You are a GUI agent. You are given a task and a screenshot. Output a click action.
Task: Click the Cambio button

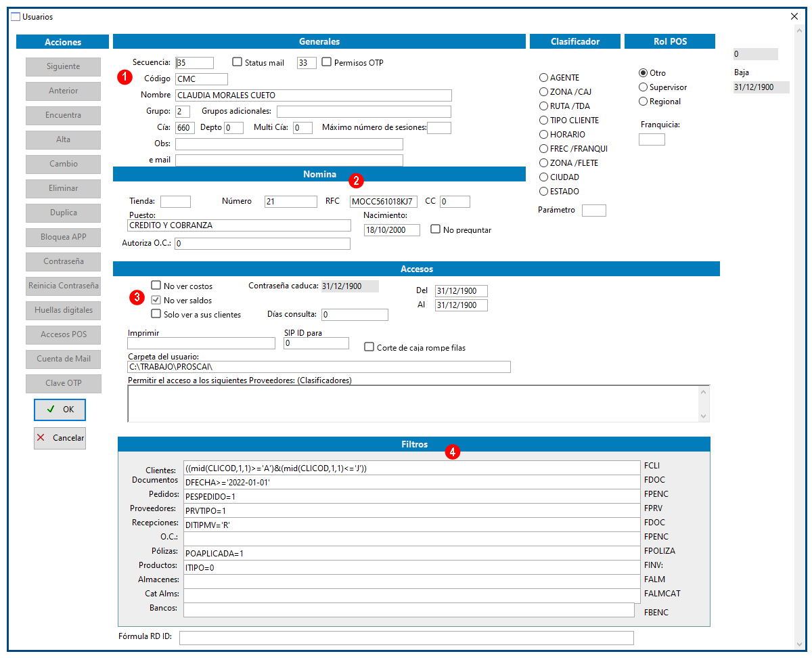point(63,164)
